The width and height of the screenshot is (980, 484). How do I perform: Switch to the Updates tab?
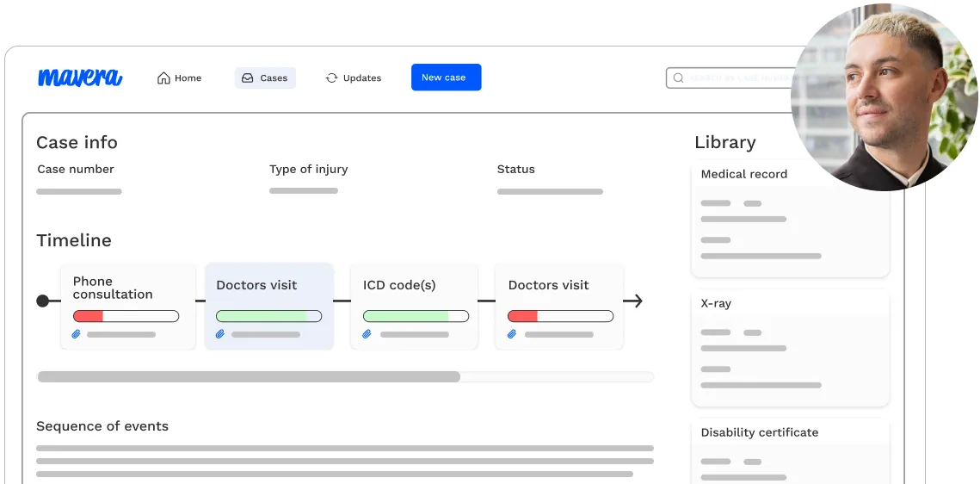click(354, 78)
